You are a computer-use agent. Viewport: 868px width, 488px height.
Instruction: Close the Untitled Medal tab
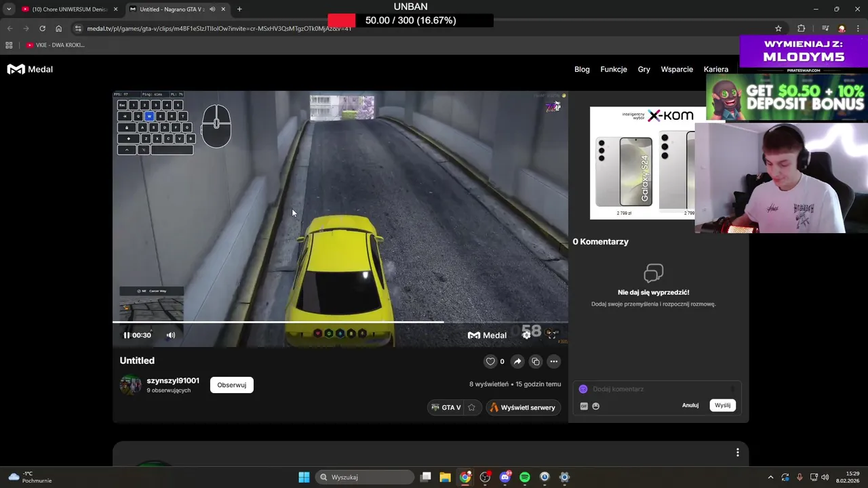click(x=223, y=9)
